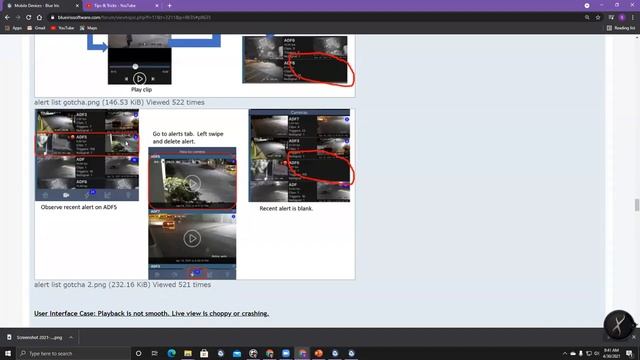This screenshot has width=640, height=360.
Task: Open the volume control in system tray
Action: coord(597,353)
